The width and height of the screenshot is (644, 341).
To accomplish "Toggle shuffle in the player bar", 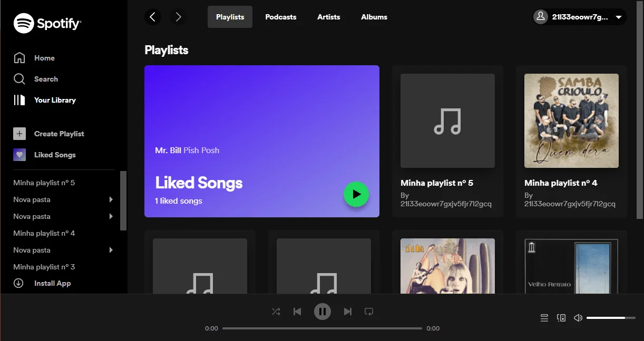I will point(276,312).
